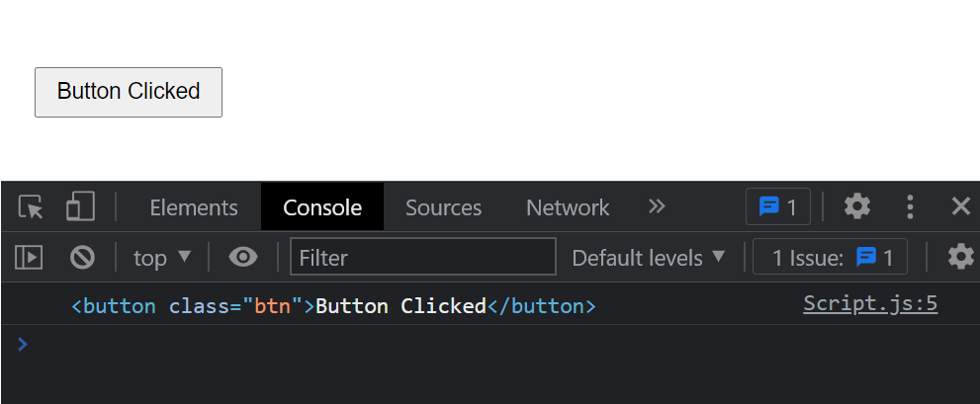Open the console settings gear icon
Viewport: 980px width, 404px height.
click(x=960, y=257)
